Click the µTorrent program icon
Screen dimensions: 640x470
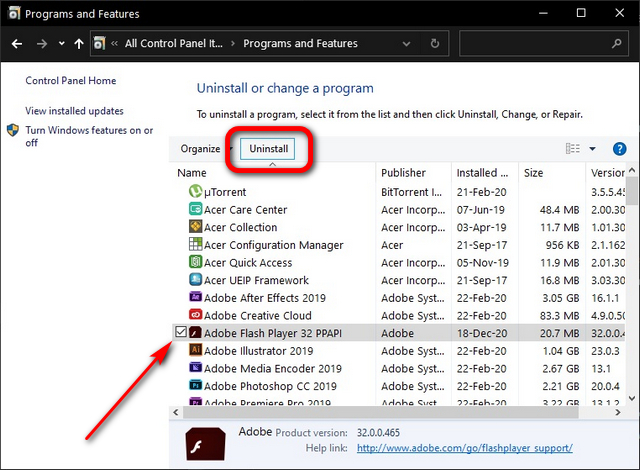click(x=196, y=191)
